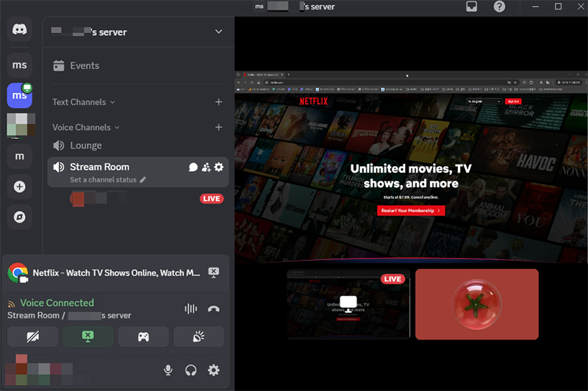Start an activity with gamepad icon
This screenshot has width=588, height=391.
(x=143, y=337)
